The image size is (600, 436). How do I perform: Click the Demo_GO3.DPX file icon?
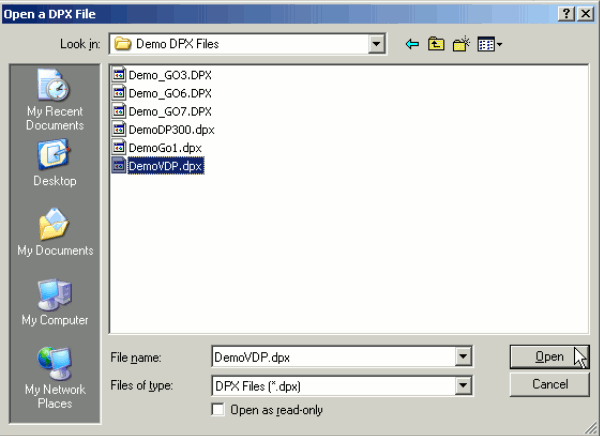[119, 74]
